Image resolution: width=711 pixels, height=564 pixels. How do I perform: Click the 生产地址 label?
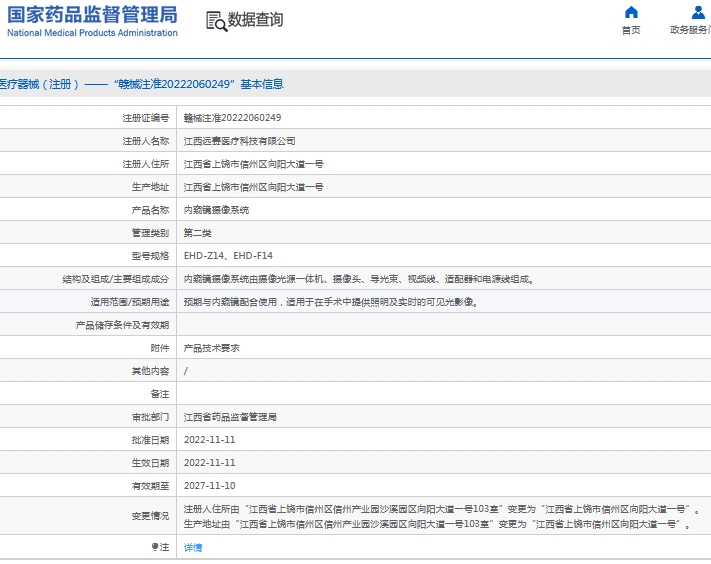pos(150,187)
